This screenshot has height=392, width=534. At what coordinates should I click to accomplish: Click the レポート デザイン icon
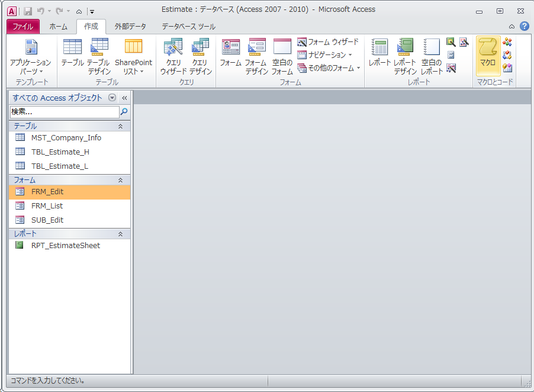click(406, 56)
